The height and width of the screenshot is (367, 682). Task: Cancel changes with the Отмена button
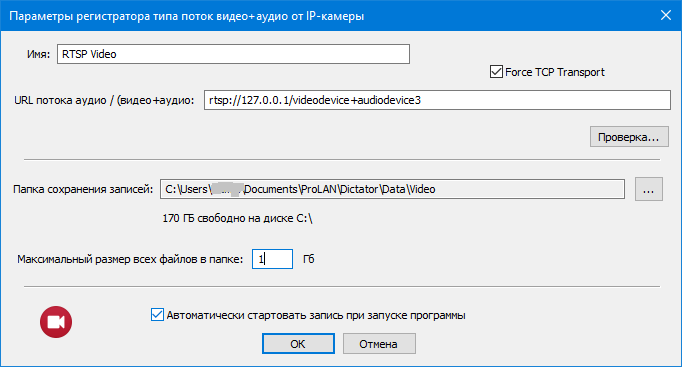click(x=378, y=344)
